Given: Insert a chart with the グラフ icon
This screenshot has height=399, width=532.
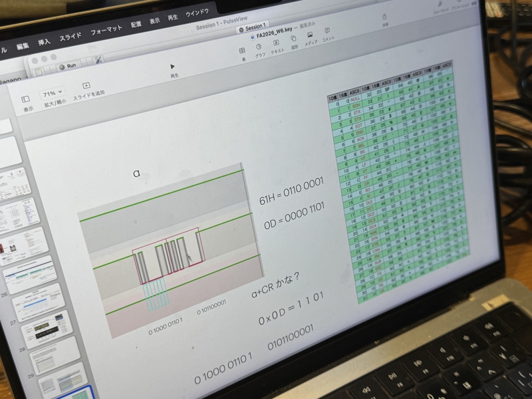Looking at the screenshot, I should (x=259, y=47).
